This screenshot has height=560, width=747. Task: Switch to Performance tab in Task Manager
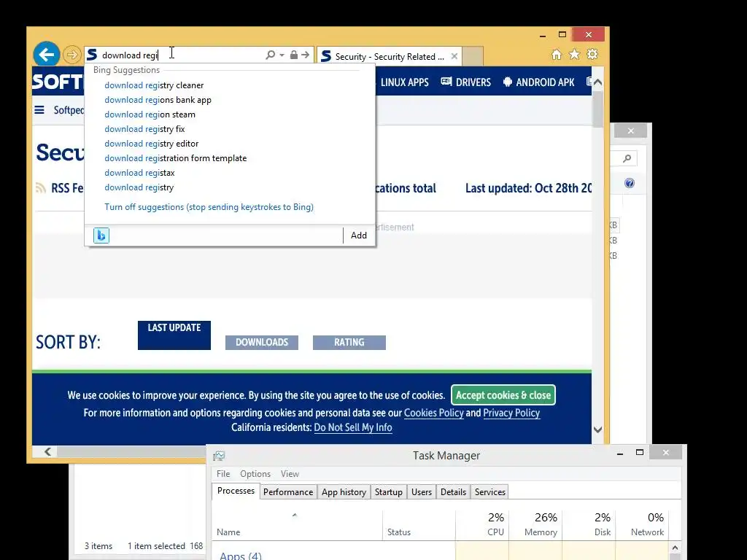click(x=288, y=492)
